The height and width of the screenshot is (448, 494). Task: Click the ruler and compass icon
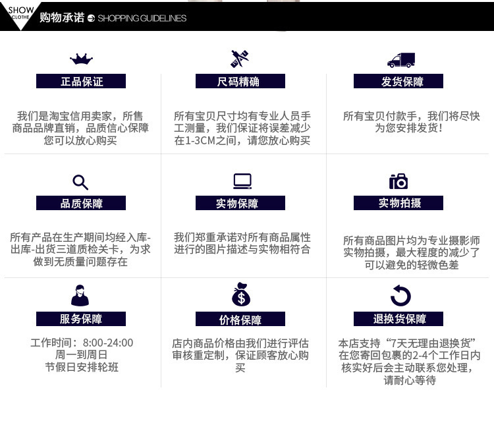coord(240,59)
